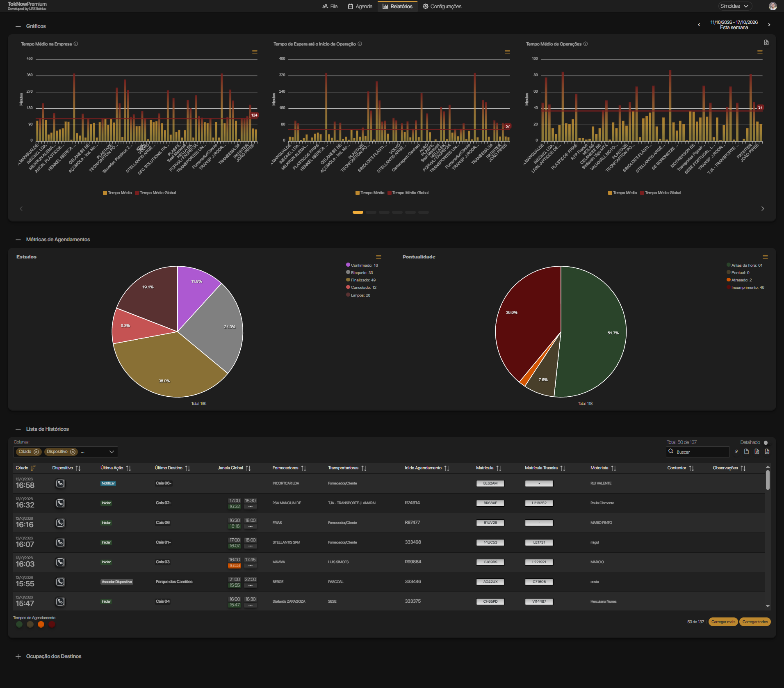Toggle Tempo Médio Global legend in first chart
784x688 pixels.
click(x=155, y=193)
